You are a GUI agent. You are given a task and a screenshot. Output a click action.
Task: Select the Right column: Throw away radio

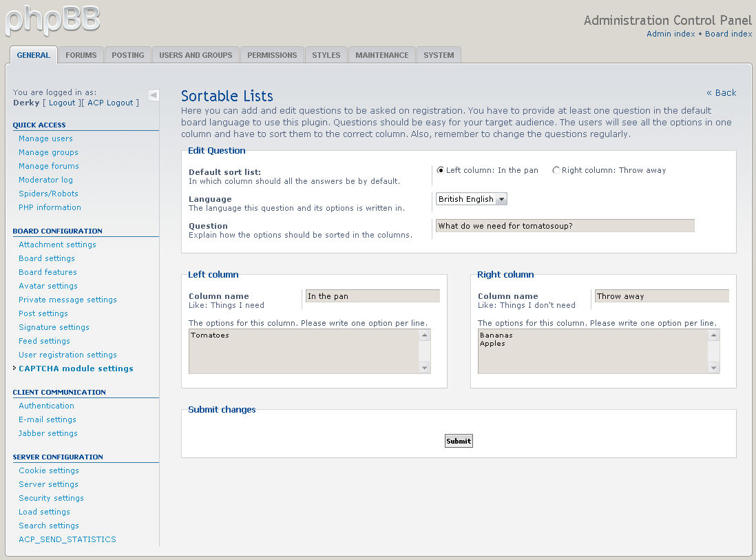(556, 170)
